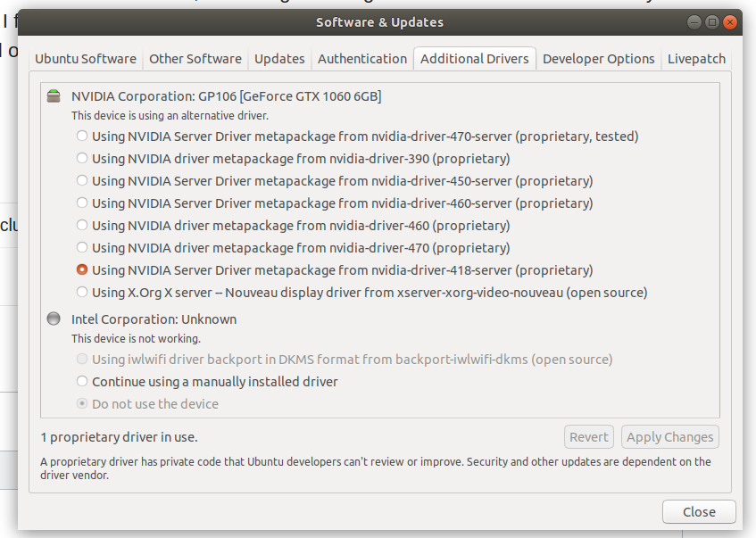This screenshot has height=538, width=756.
Task: Choose Continue using a manually installed driver
Action: point(82,381)
